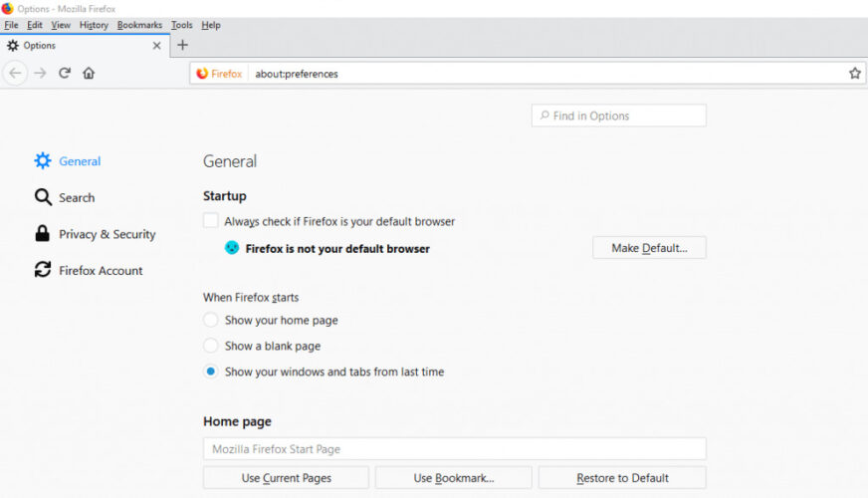Click the Firefox Account sync icon
This screenshot has height=498, width=868.
coord(43,270)
